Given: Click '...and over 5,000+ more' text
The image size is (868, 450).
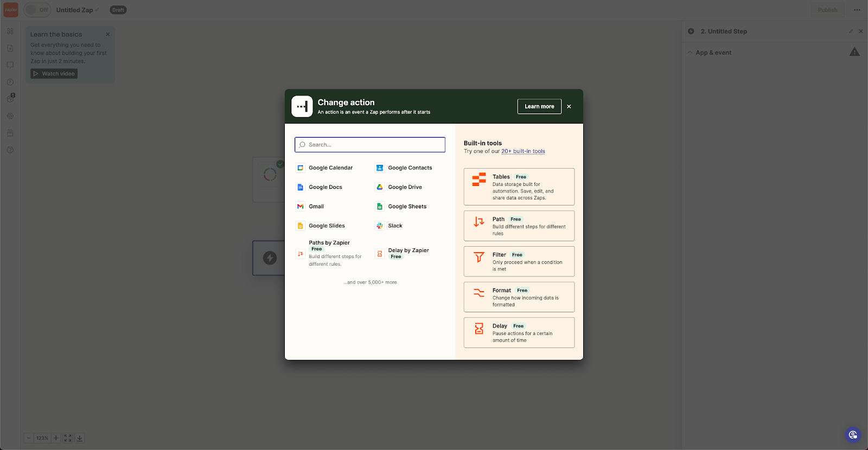Looking at the screenshot, I should coord(370,282).
